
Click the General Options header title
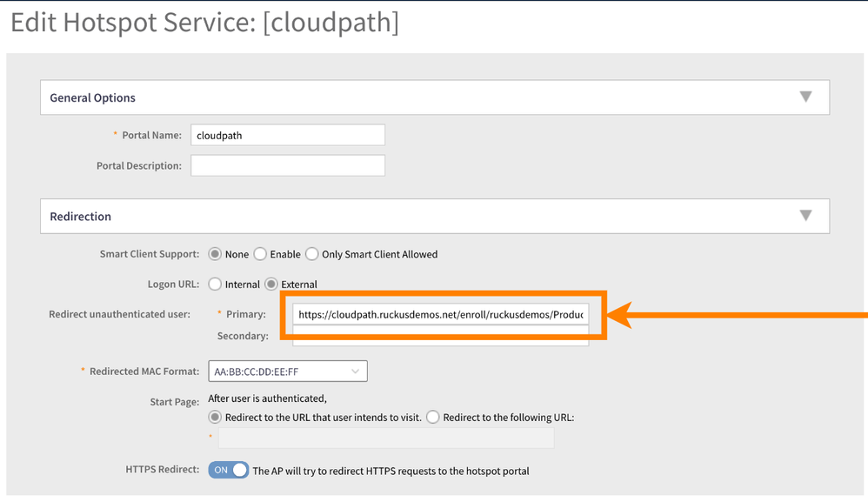click(x=93, y=97)
